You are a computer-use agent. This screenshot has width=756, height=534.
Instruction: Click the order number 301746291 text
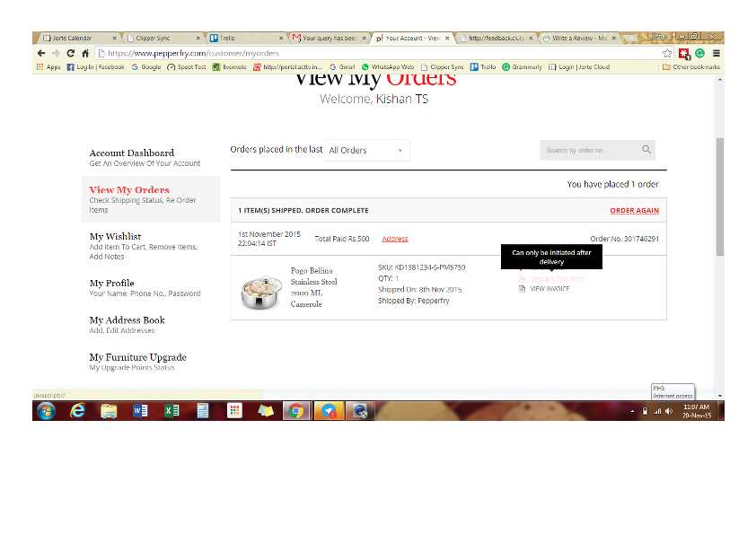tap(642, 239)
